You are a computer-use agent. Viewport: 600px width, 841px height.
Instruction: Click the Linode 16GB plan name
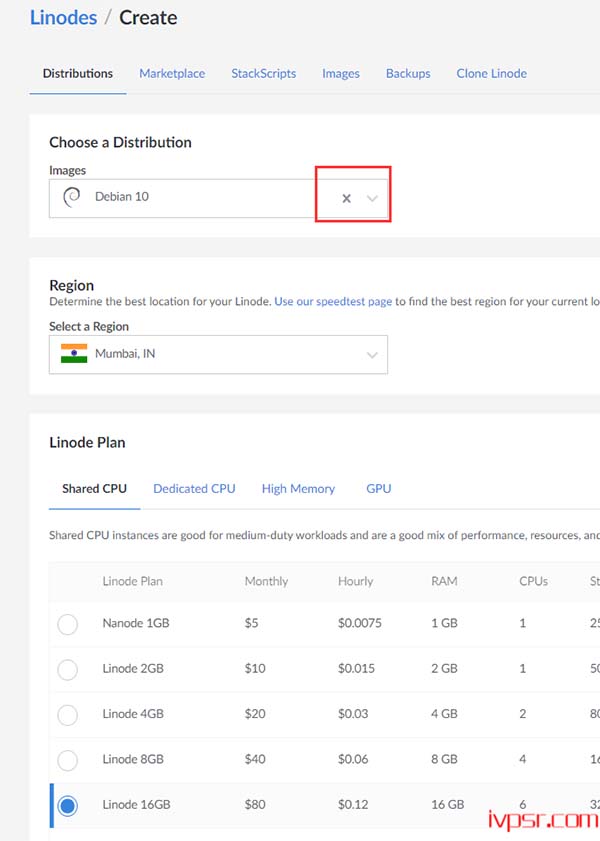[136, 805]
